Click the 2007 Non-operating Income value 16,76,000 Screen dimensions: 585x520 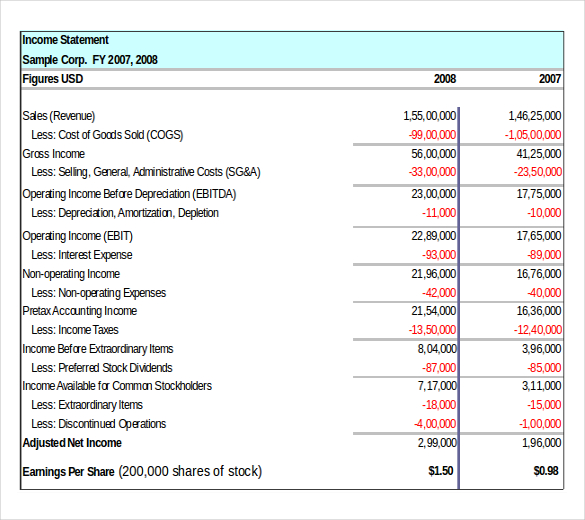click(x=539, y=274)
